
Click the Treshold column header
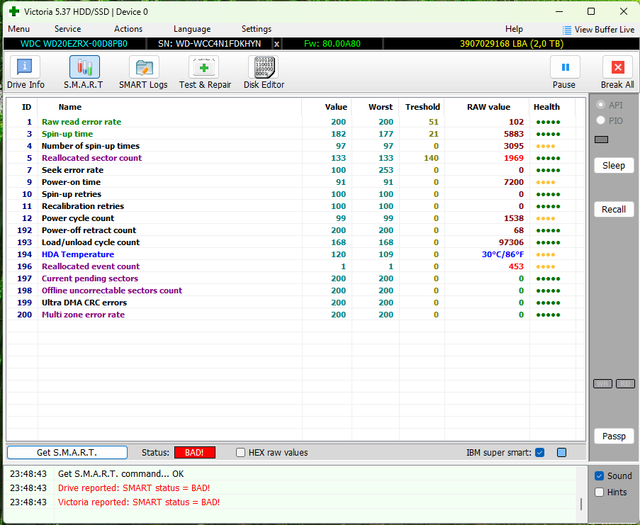point(422,107)
